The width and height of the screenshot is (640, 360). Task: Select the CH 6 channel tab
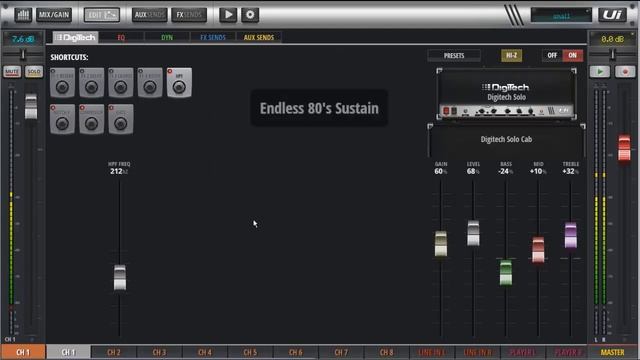[x=296, y=352]
